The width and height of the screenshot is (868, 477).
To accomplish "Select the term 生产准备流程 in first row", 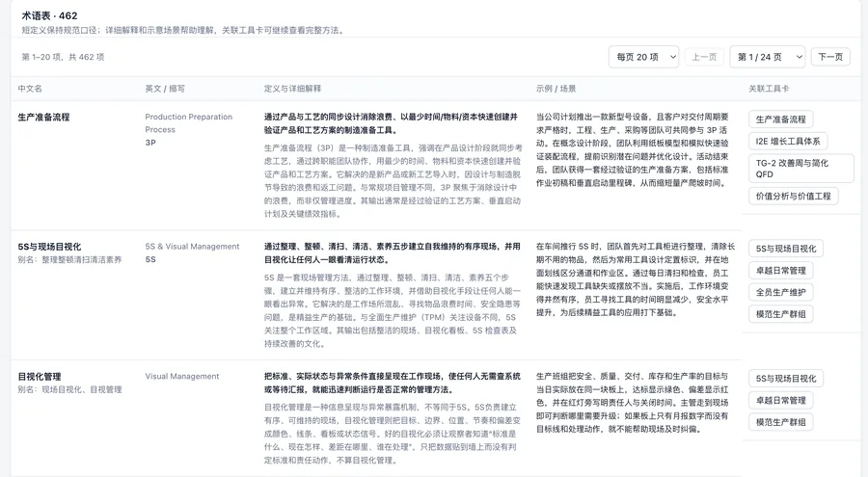I will coord(43,117).
